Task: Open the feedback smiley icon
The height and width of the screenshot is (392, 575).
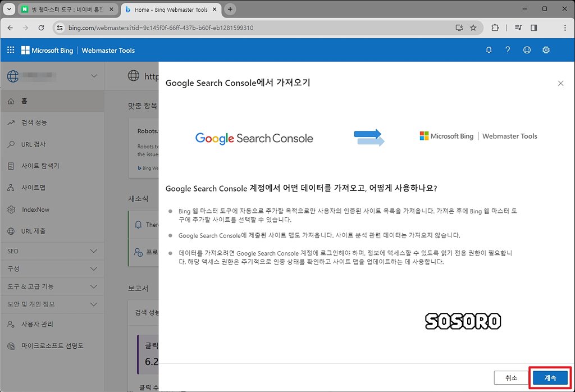Action: click(x=527, y=50)
